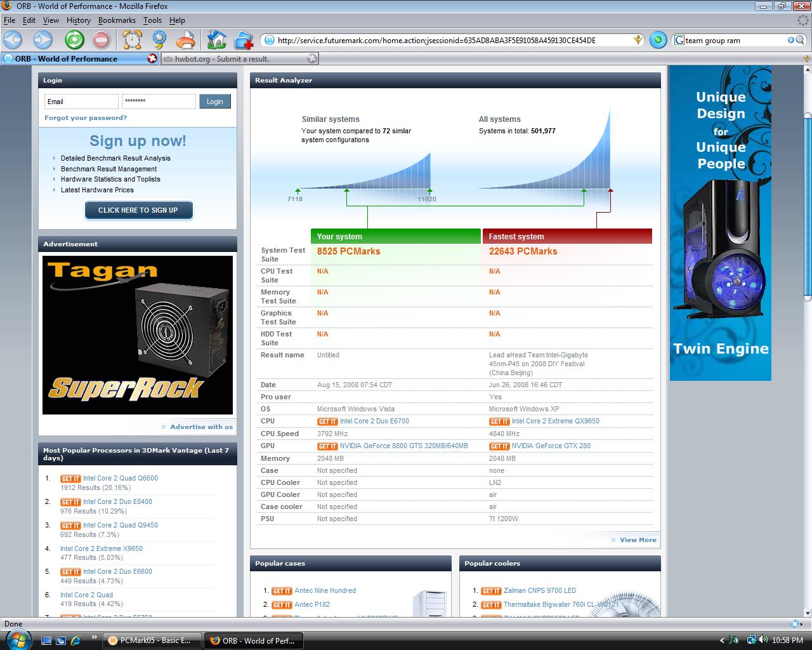This screenshot has width=812, height=650.
Task: Print the page with the printer icon
Action: tap(186, 40)
